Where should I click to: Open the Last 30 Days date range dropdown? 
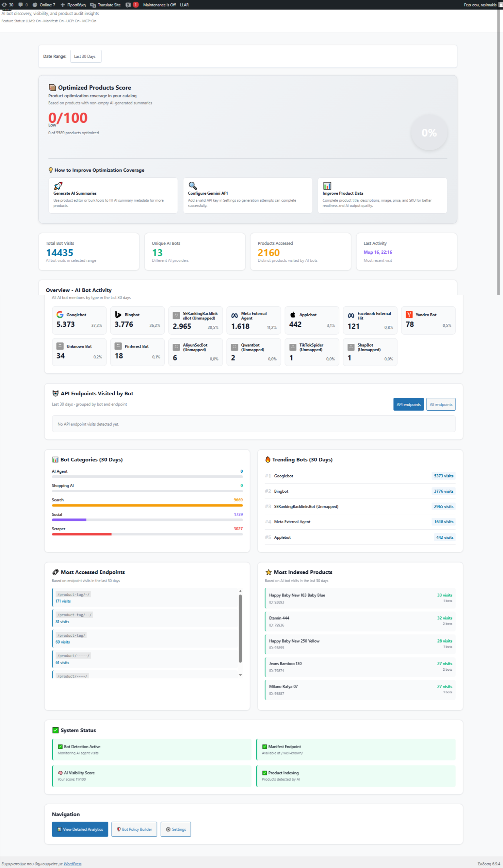pos(86,57)
